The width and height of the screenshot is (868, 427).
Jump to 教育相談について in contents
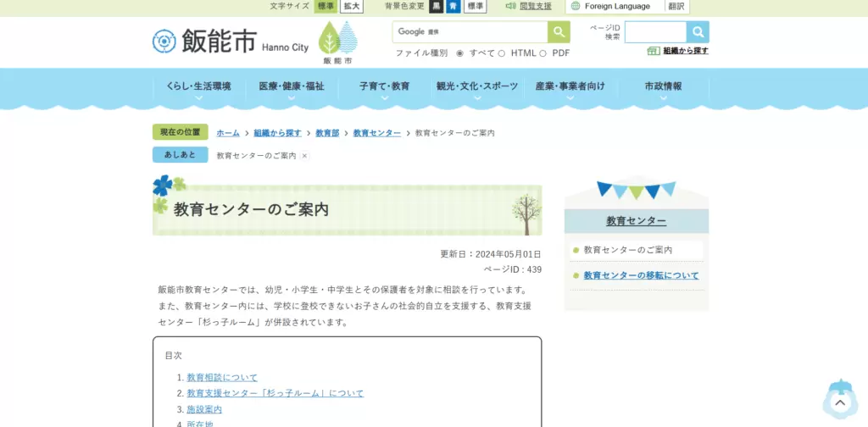(222, 377)
